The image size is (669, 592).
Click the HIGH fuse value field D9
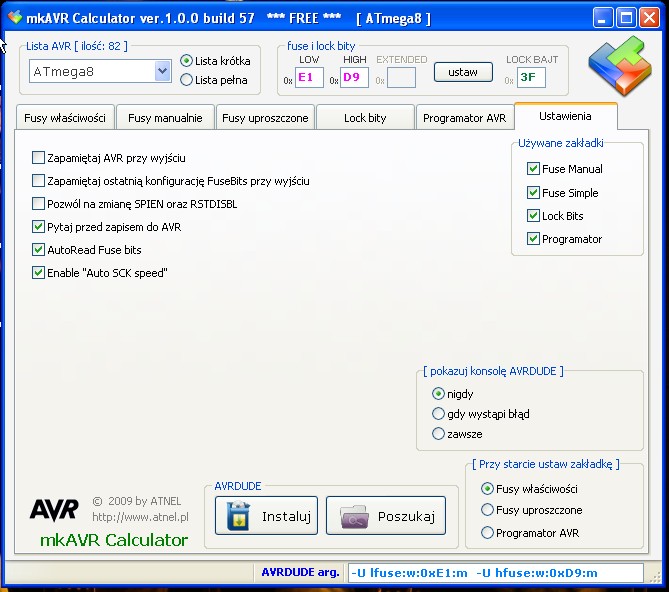[x=354, y=78]
